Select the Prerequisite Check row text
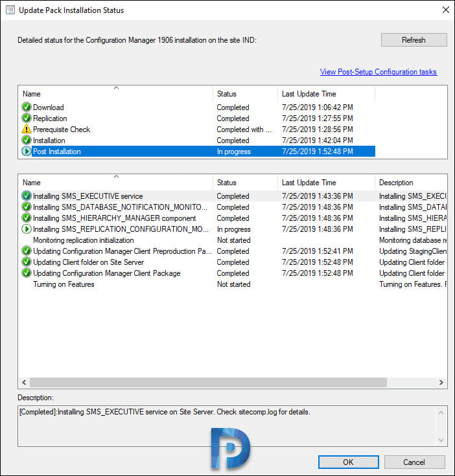Screen dimensions: 455x476 pyautogui.click(x=62, y=129)
